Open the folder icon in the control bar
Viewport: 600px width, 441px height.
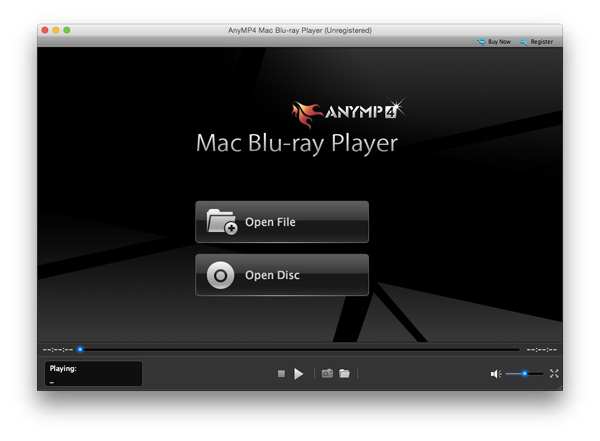click(x=344, y=374)
